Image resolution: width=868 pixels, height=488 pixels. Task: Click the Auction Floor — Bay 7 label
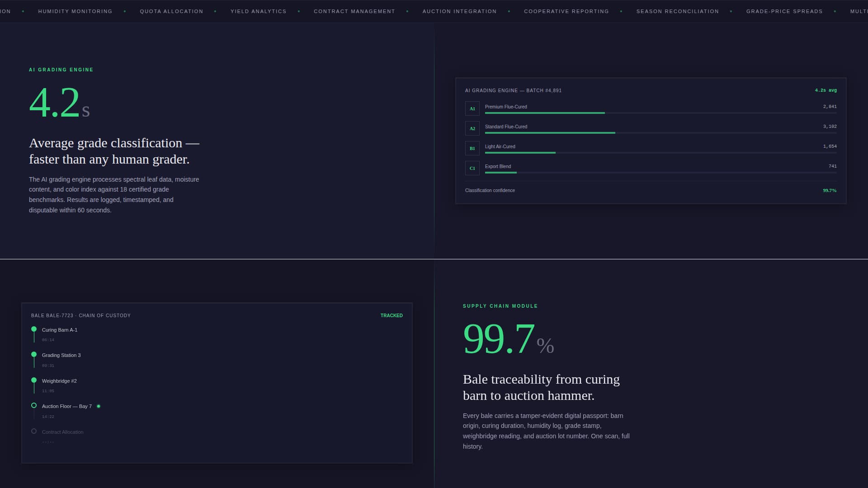coord(67,406)
